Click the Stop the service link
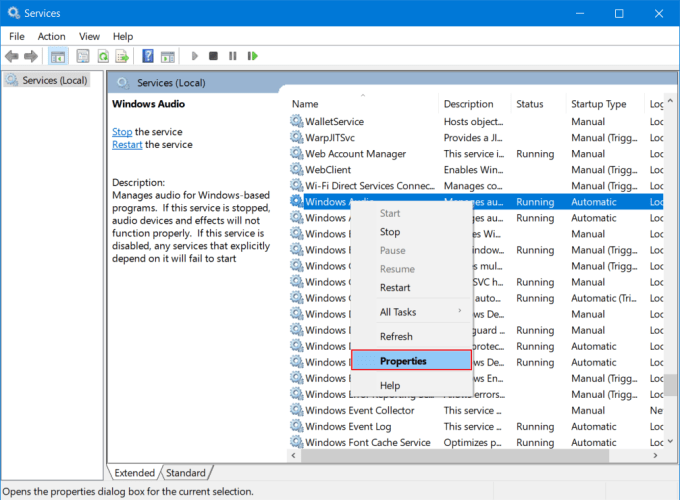The height and width of the screenshot is (500, 680). 122,131
